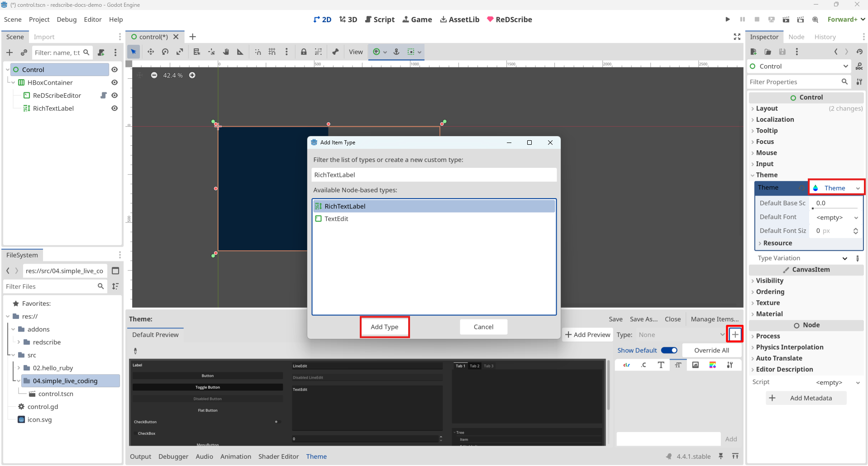The height and width of the screenshot is (466, 868).
Task: Toggle visibility of the HBoxContainer node
Action: click(114, 82)
